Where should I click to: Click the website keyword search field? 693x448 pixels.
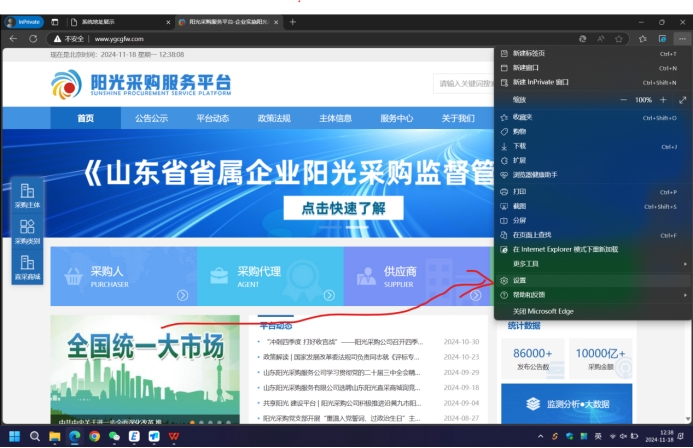(464, 84)
